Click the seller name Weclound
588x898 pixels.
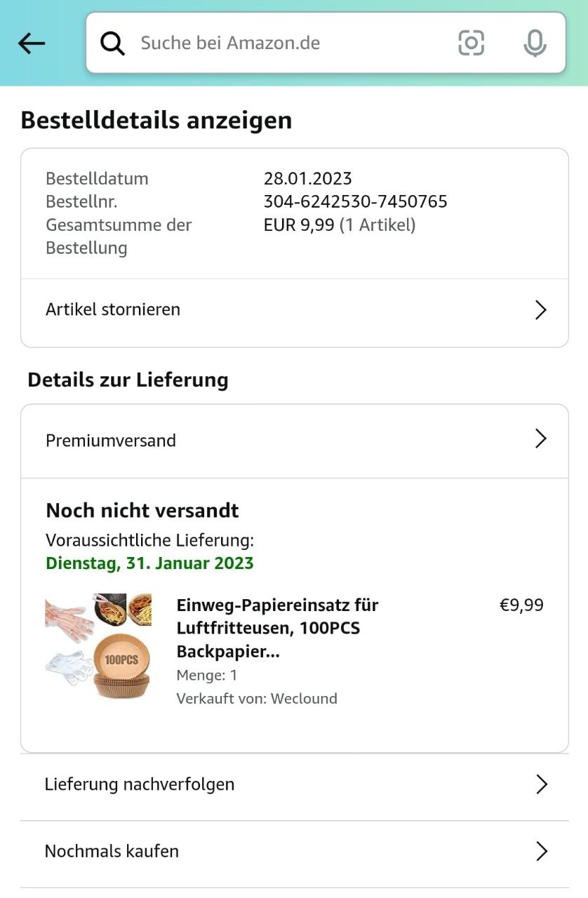[304, 698]
